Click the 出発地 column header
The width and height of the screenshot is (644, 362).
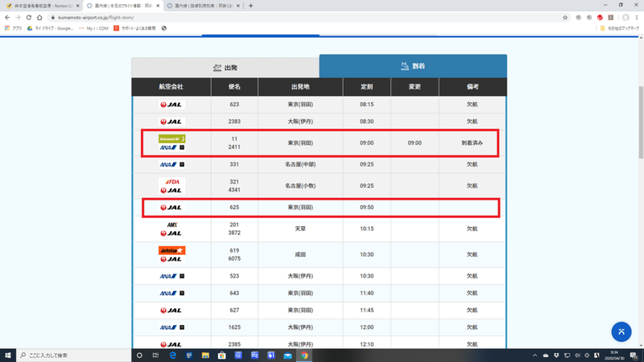pos(300,87)
